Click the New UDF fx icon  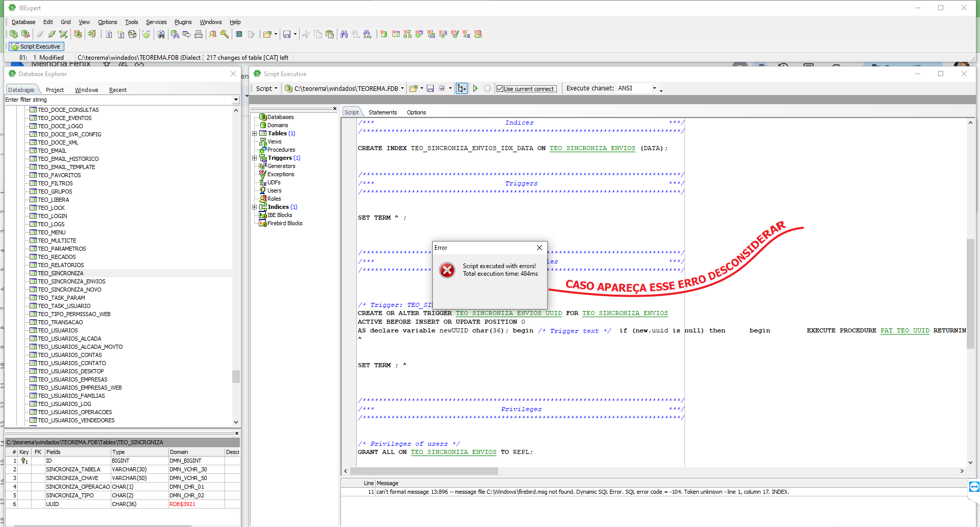click(466, 34)
